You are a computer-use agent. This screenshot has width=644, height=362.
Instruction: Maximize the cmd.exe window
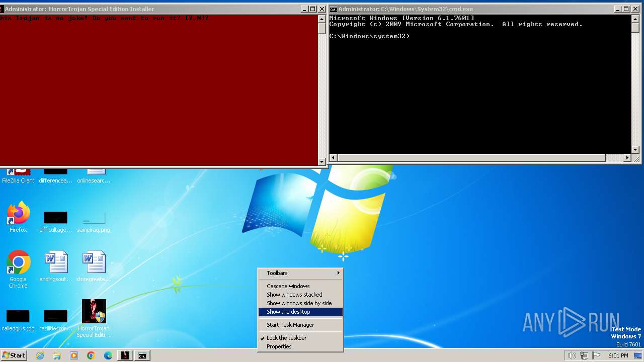tap(626, 9)
